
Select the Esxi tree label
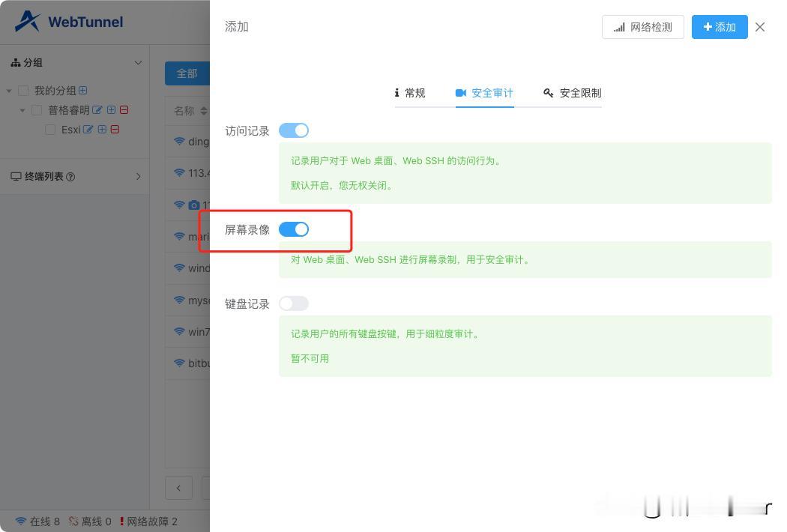click(x=70, y=130)
